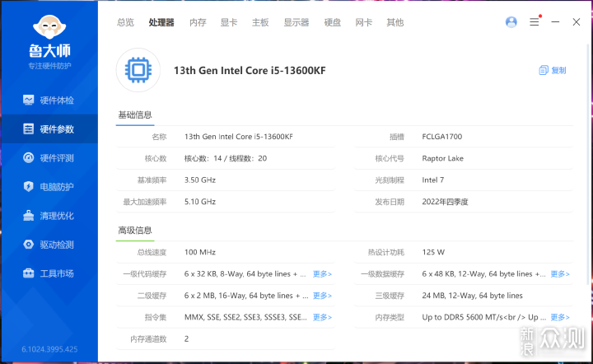The width and height of the screenshot is (593, 364).
Task: Open 工具市场 toolbox icon
Action: click(28, 273)
